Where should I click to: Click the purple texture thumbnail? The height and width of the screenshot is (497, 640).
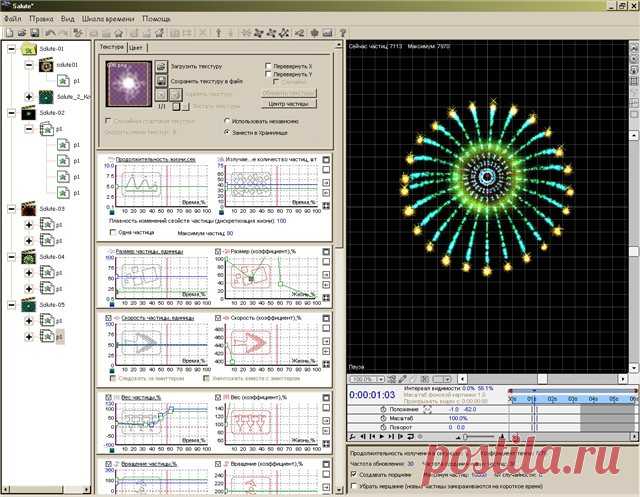click(129, 84)
